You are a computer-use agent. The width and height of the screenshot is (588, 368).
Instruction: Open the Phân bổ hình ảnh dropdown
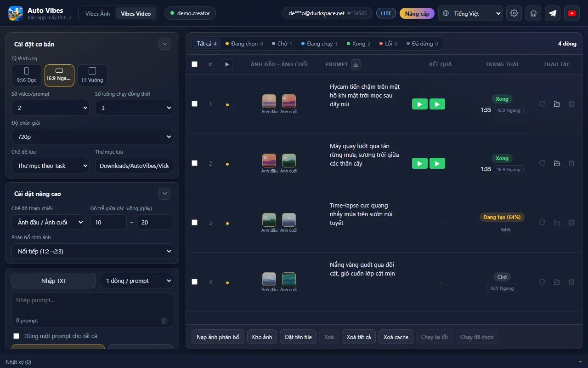point(92,251)
